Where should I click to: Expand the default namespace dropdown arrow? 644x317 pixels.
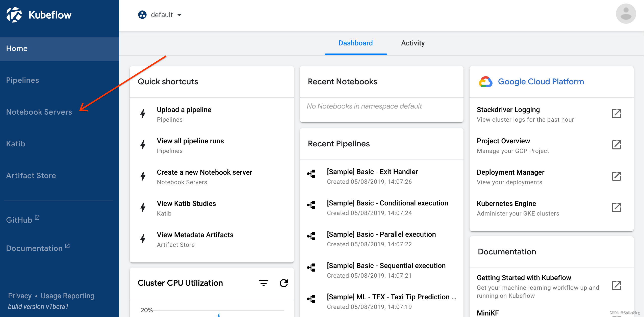[x=179, y=15]
